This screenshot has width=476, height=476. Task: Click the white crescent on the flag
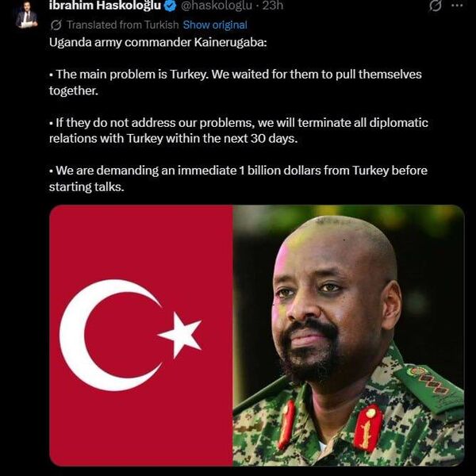click(100, 335)
